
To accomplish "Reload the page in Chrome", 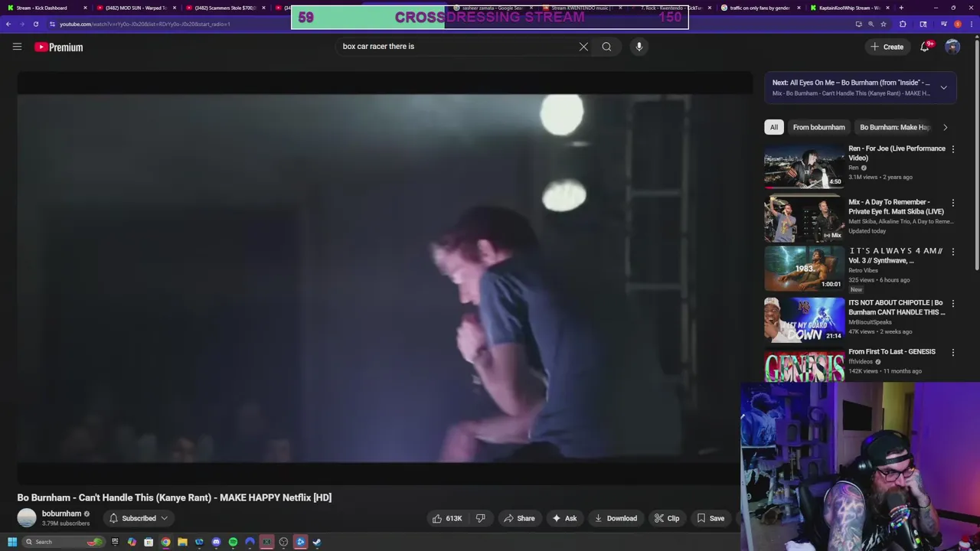I will [35, 24].
